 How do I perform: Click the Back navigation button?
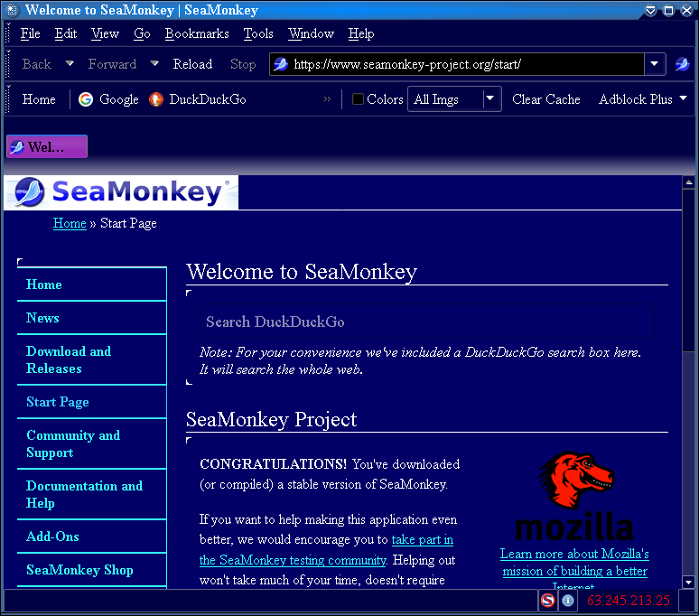(x=37, y=64)
